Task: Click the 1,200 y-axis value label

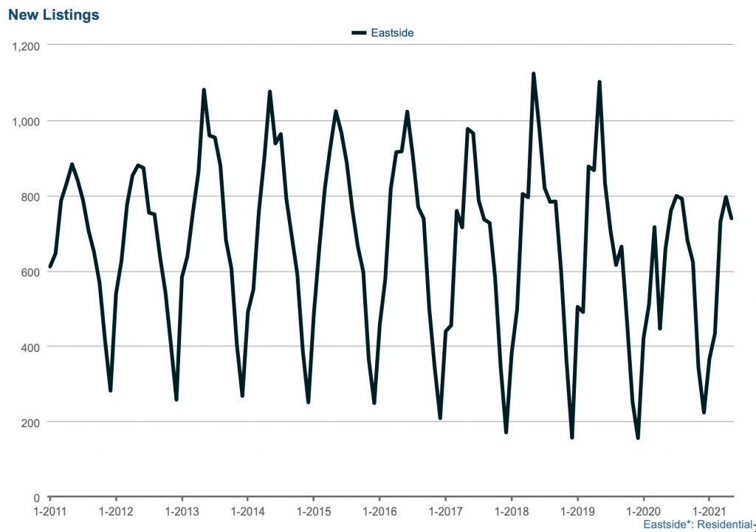Action: [26, 46]
